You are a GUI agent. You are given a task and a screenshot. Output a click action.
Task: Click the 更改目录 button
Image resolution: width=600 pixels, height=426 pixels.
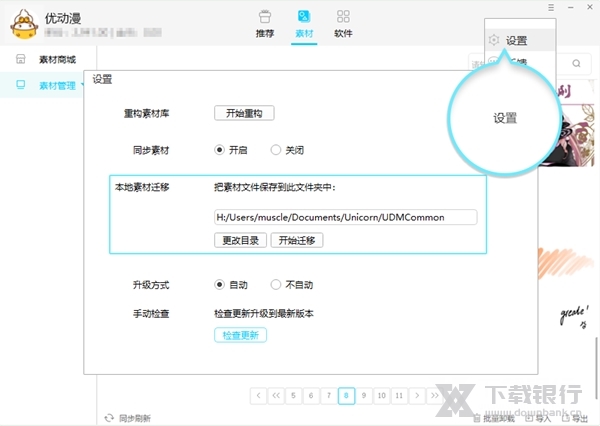[x=240, y=240]
